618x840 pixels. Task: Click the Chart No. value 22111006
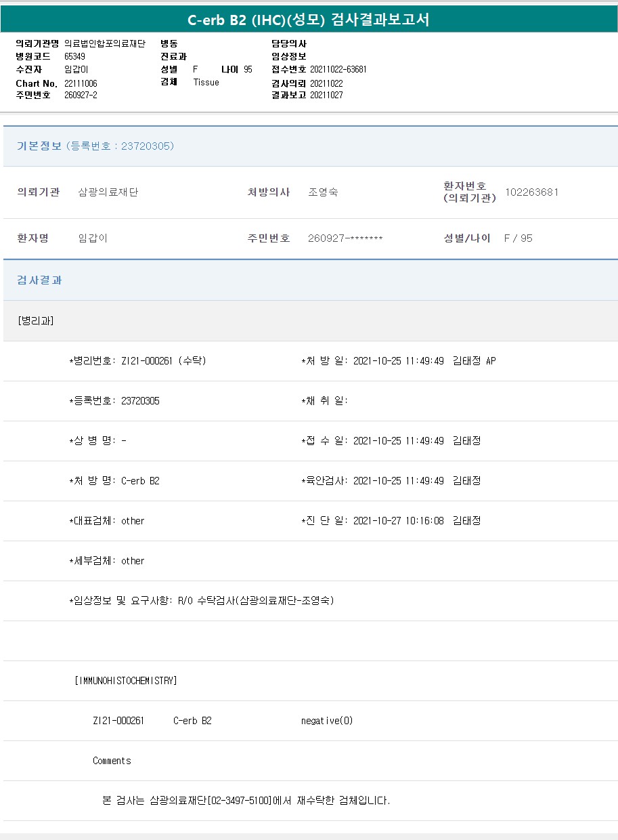coord(81,83)
